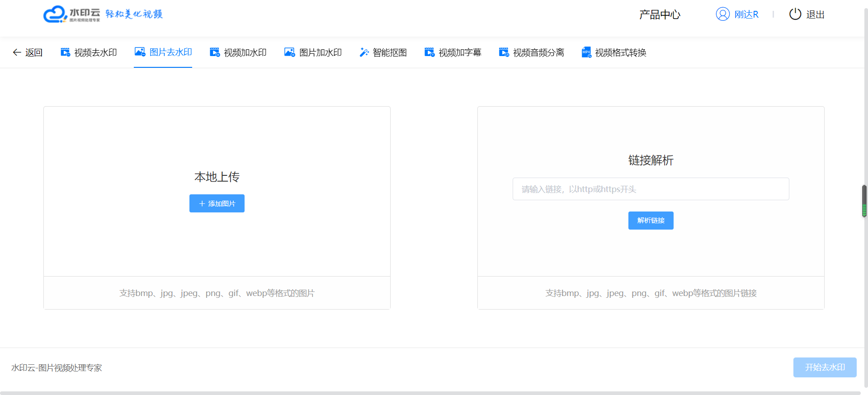Image resolution: width=868 pixels, height=395 pixels.
Task: Switch to the 图片去水印 tab
Action: tap(163, 52)
